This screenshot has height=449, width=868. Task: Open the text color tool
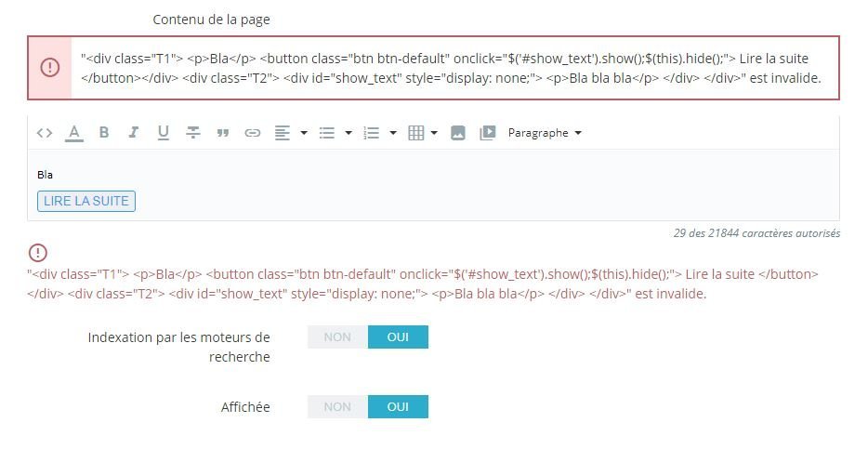(x=74, y=133)
